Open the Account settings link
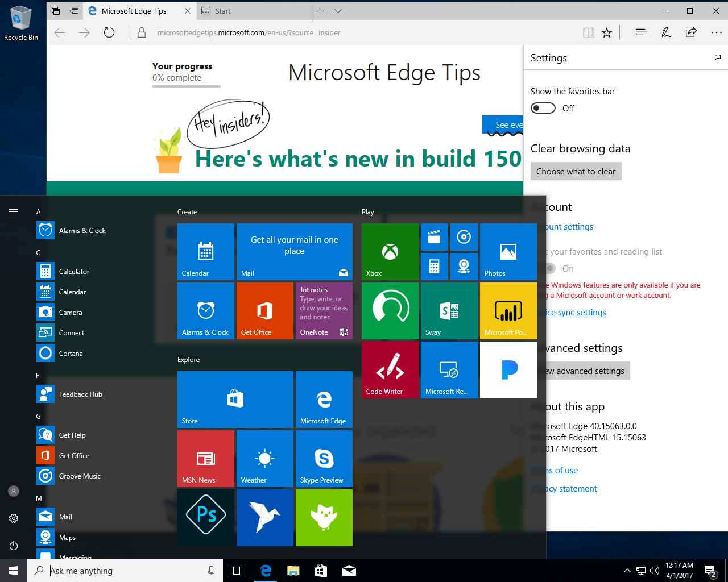 (569, 226)
